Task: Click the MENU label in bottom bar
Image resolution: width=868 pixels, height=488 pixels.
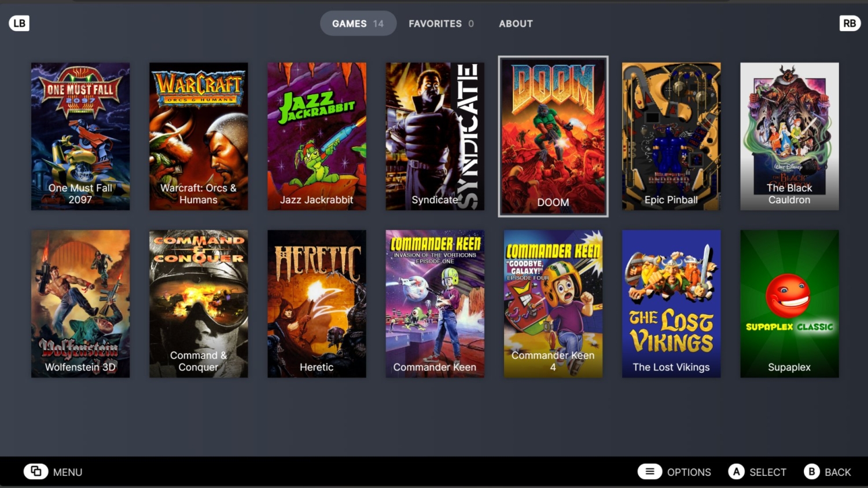Action: tap(68, 472)
